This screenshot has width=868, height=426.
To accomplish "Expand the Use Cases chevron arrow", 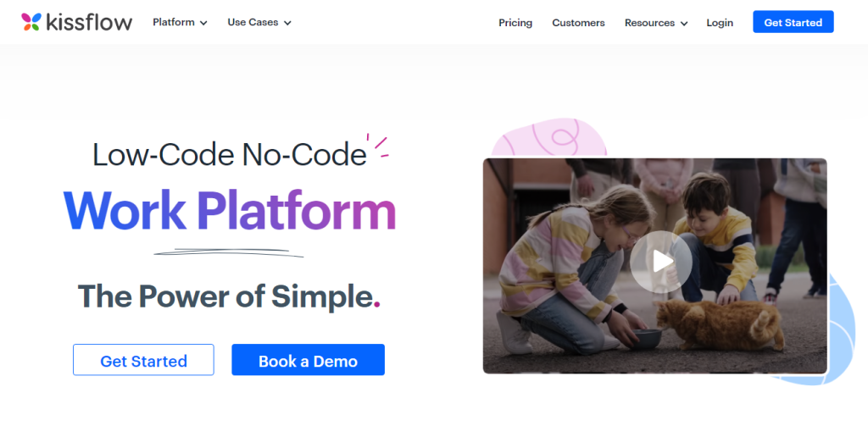I will (287, 23).
